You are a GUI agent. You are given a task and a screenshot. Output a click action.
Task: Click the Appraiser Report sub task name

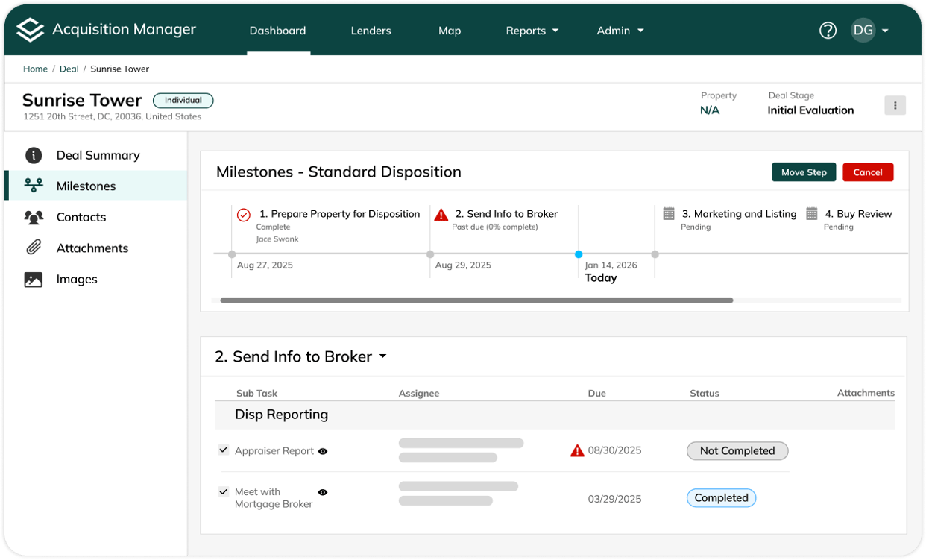[274, 451]
